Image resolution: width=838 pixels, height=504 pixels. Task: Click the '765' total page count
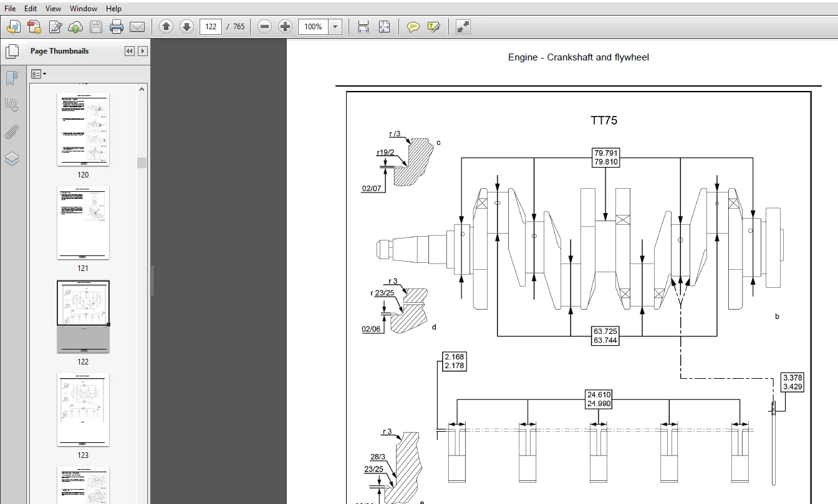[x=239, y=27]
